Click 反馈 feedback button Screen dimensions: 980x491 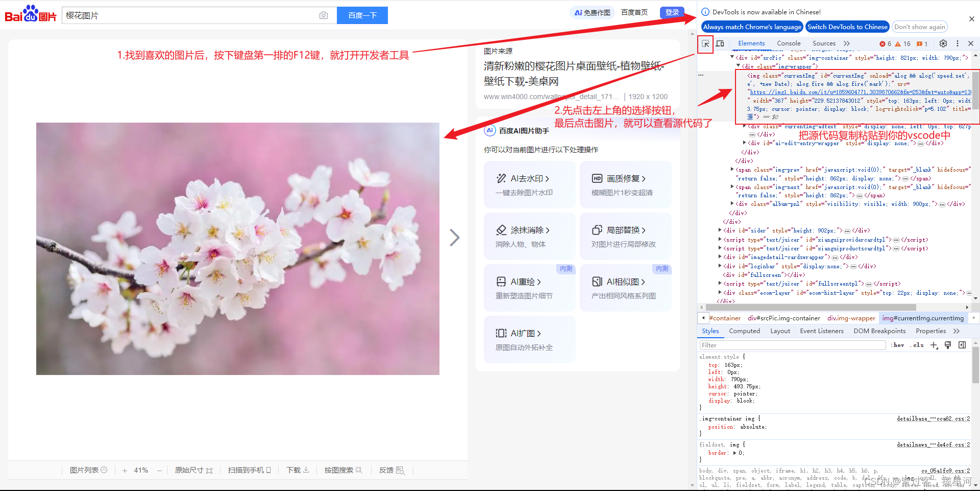391,470
